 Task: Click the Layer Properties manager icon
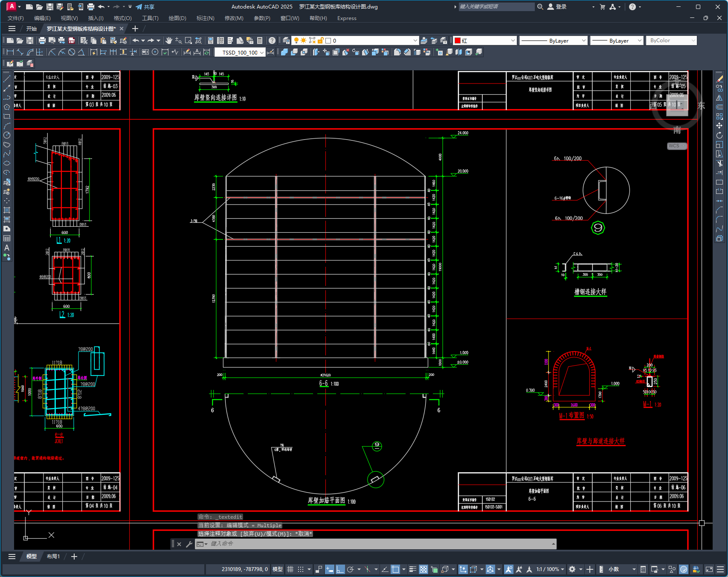point(286,40)
